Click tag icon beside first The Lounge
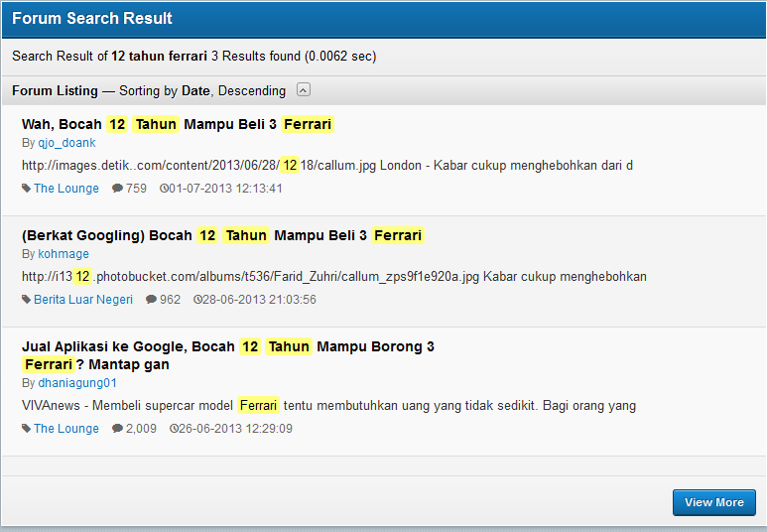767x532 pixels. (27, 189)
